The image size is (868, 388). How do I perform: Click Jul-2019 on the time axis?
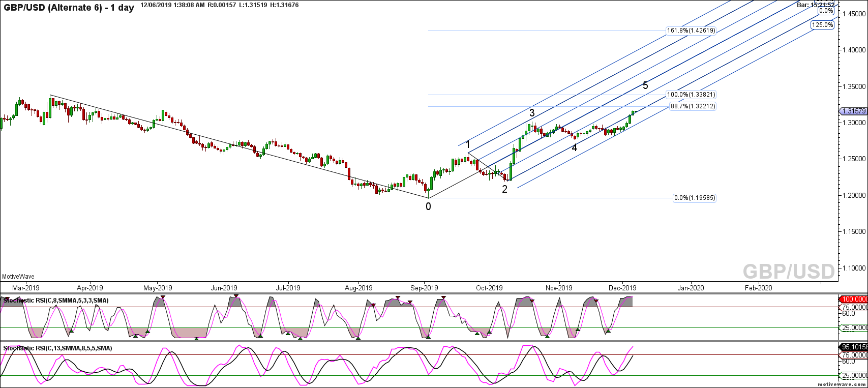pos(288,287)
